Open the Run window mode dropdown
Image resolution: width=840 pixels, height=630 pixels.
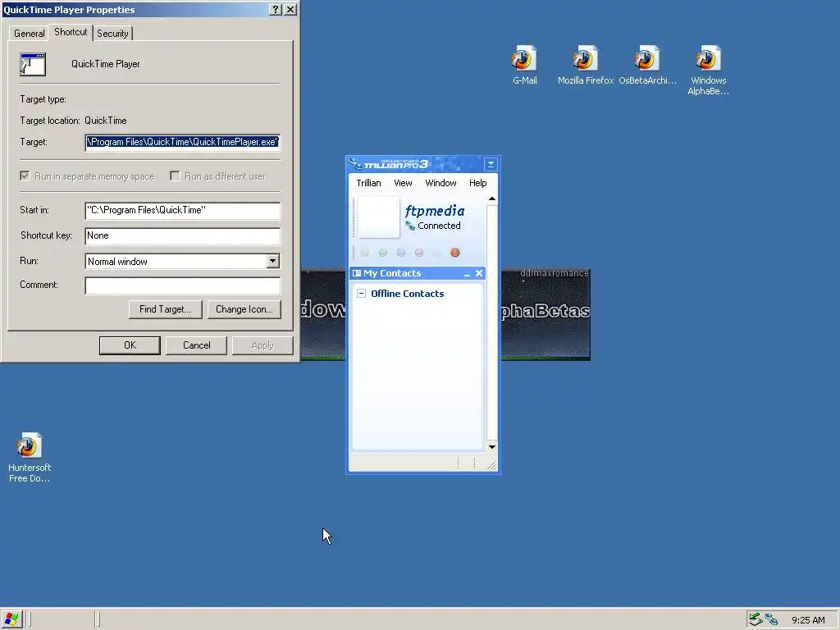click(272, 261)
